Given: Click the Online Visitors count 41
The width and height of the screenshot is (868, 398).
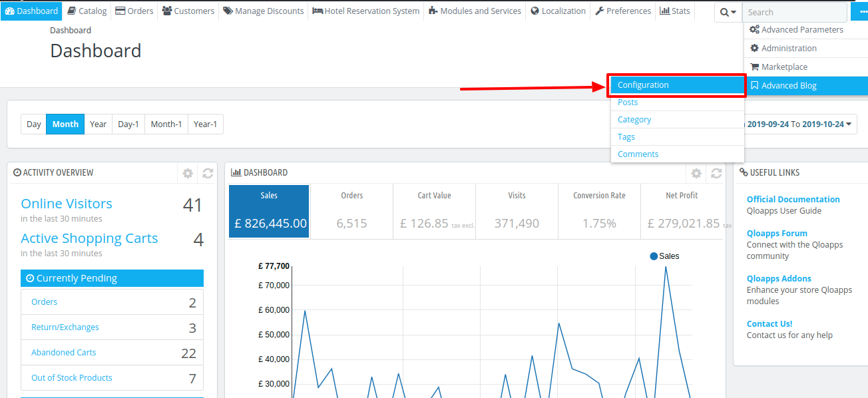Looking at the screenshot, I should click(x=192, y=206).
